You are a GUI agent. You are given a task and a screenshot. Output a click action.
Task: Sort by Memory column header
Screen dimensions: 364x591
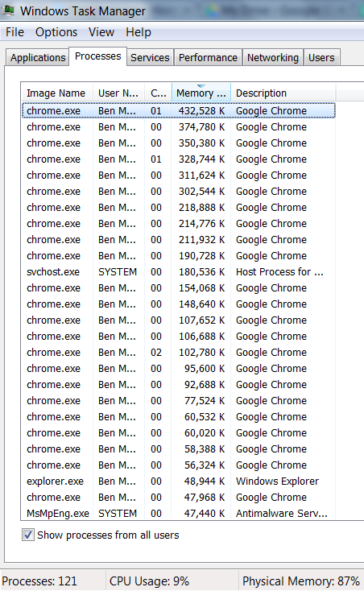tap(201, 93)
